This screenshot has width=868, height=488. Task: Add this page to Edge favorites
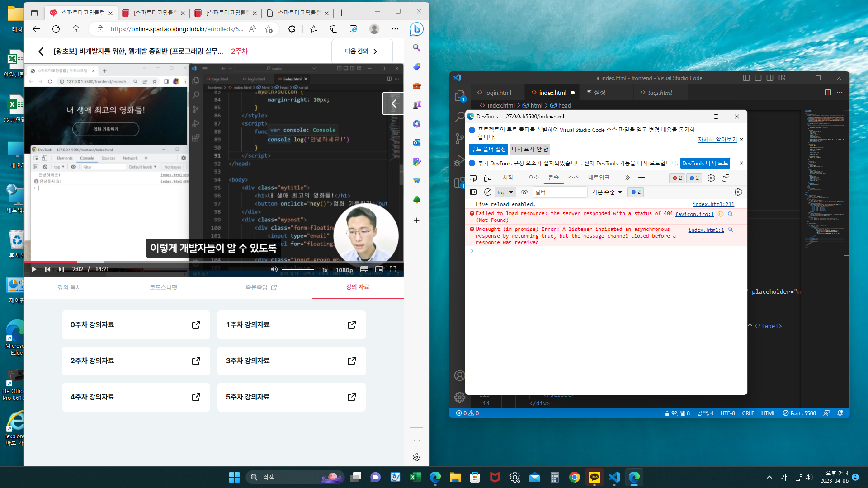coord(269,29)
